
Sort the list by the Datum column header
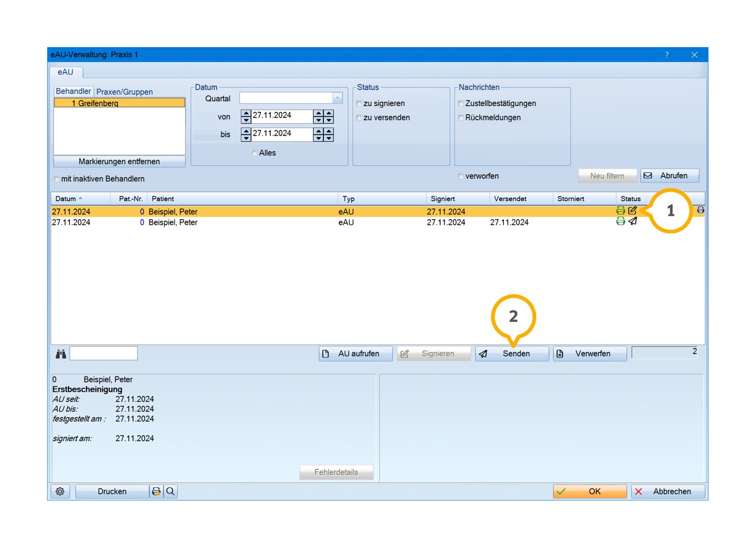pos(66,198)
